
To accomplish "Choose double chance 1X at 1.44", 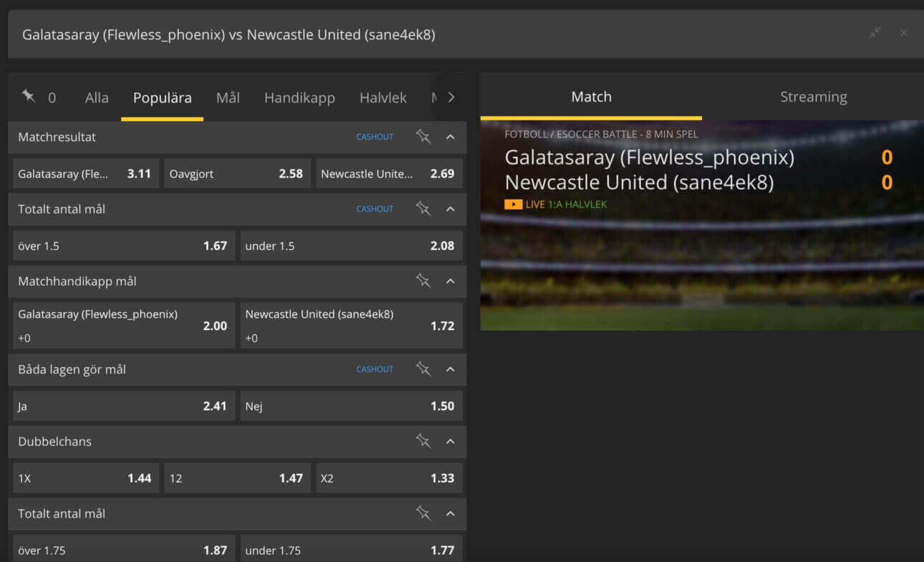I will 86,478.
